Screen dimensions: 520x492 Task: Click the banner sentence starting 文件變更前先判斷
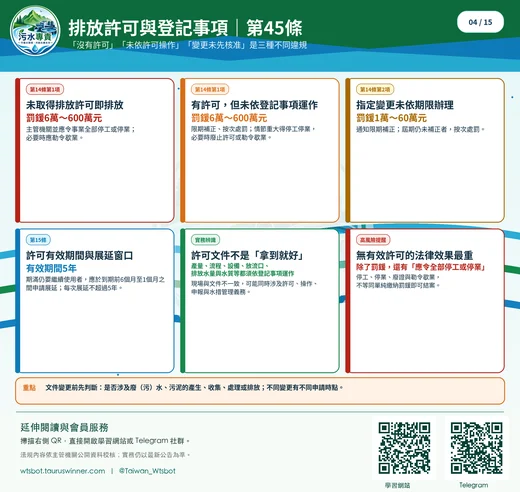coord(194,387)
